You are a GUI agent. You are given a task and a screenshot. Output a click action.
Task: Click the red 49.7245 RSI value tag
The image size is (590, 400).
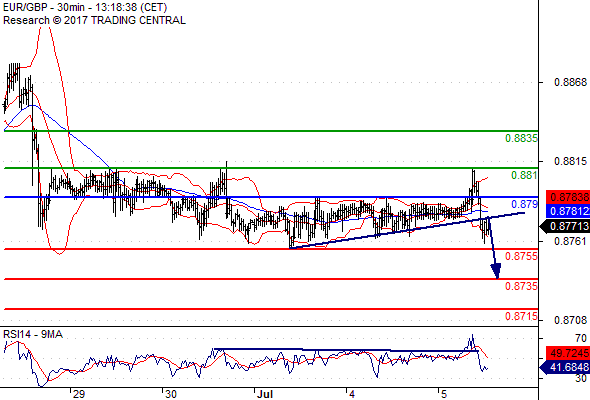click(568, 353)
